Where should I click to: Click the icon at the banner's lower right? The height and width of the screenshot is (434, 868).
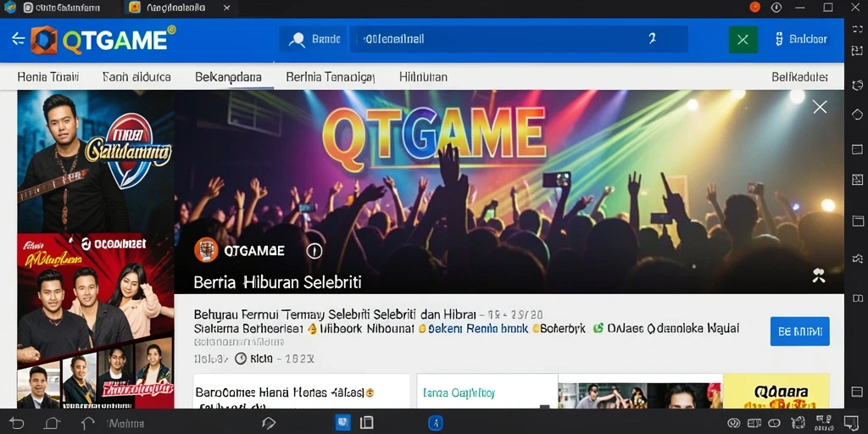pos(819,275)
